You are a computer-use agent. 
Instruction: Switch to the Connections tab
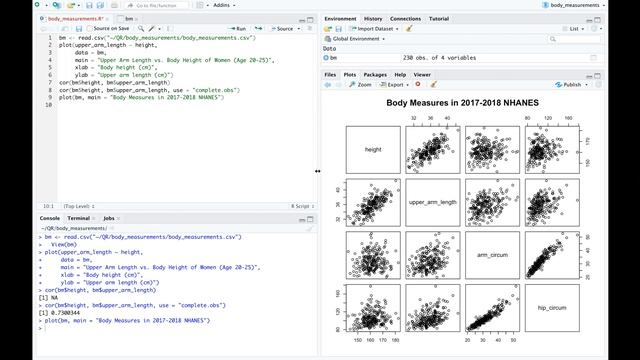(x=405, y=19)
